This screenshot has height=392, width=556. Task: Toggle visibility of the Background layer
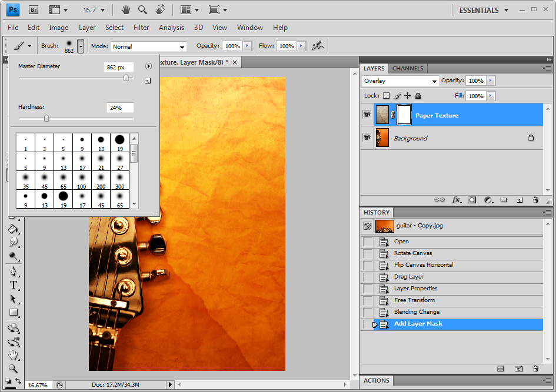367,138
